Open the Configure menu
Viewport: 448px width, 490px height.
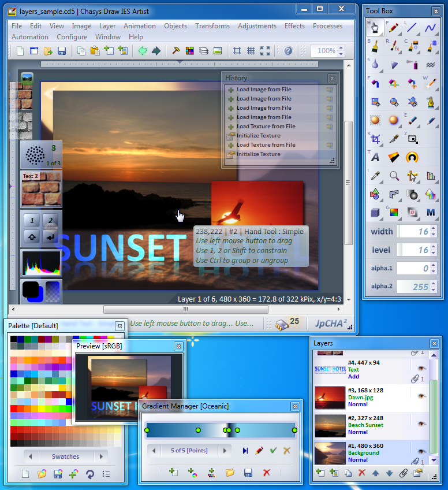tap(72, 37)
